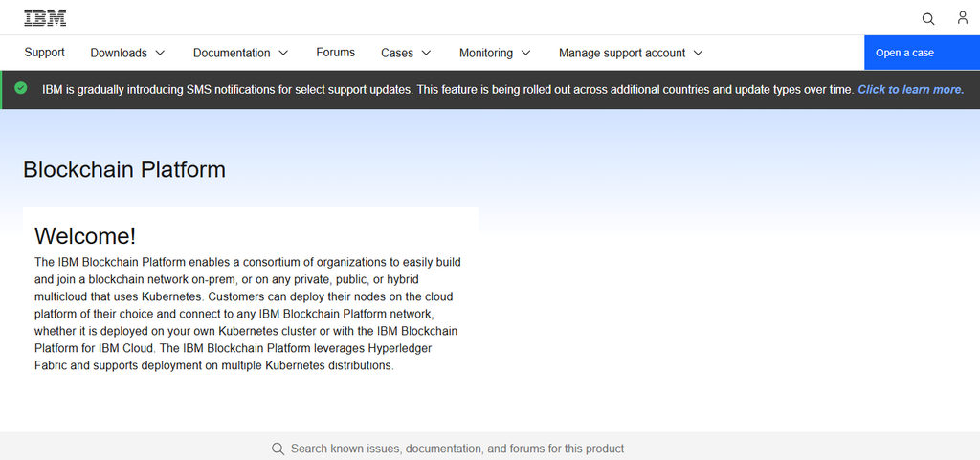
Task: Open the user profile icon
Action: (x=963, y=18)
